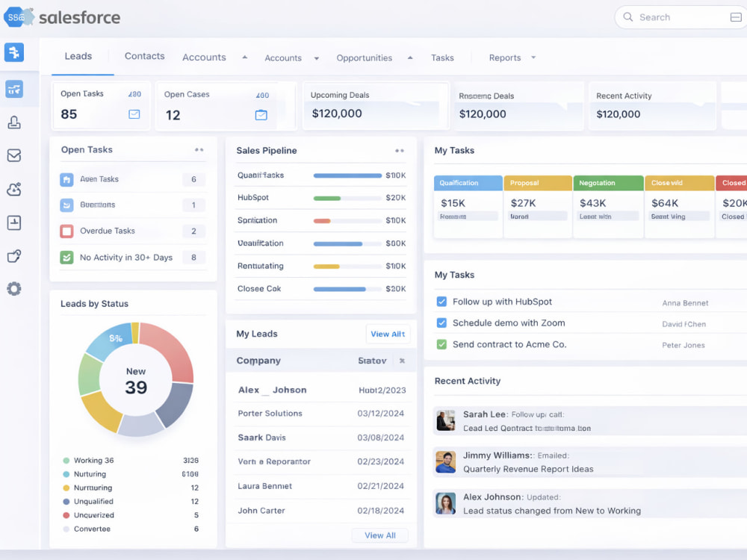Click the Salesforce cloud logo
This screenshot has height=560, width=747.
click(19, 17)
